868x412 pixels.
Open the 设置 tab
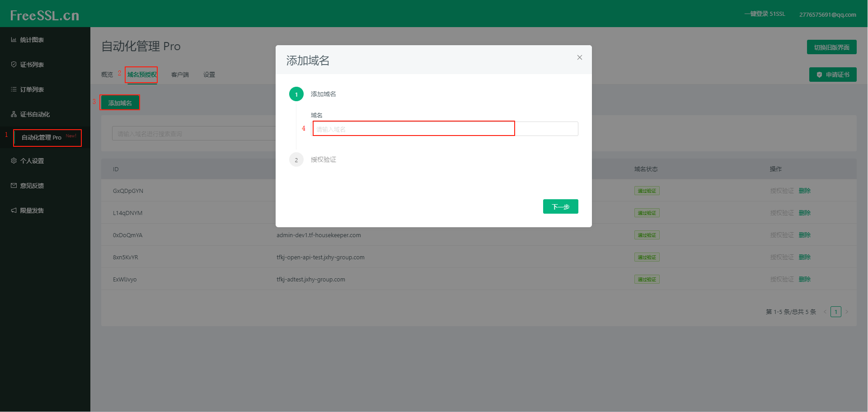point(209,75)
